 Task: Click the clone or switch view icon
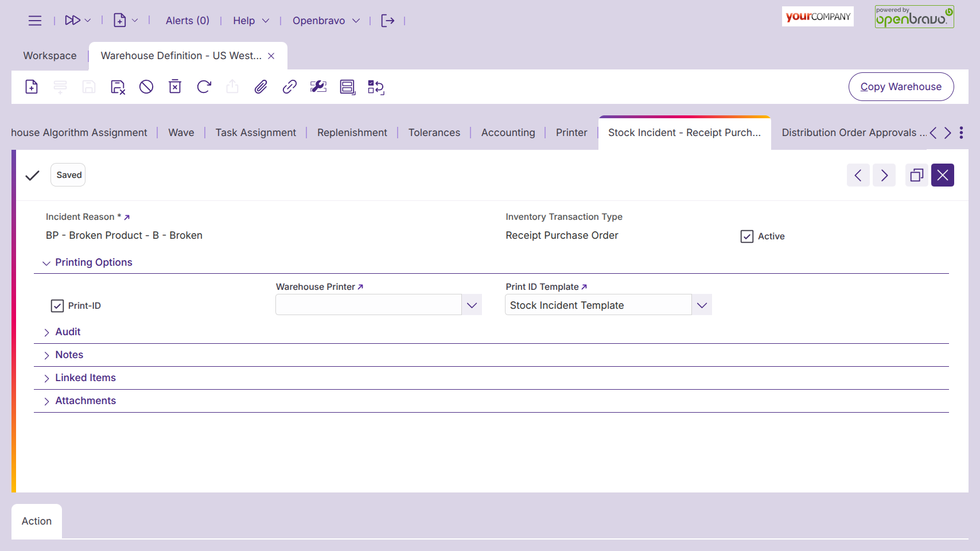[x=376, y=87]
